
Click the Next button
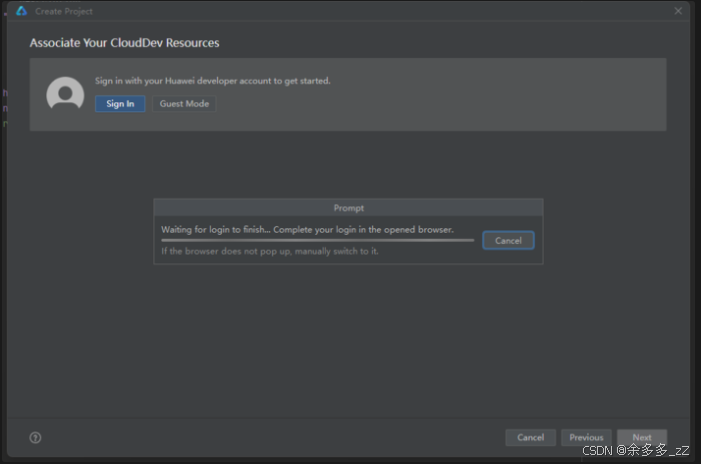[642, 438]
